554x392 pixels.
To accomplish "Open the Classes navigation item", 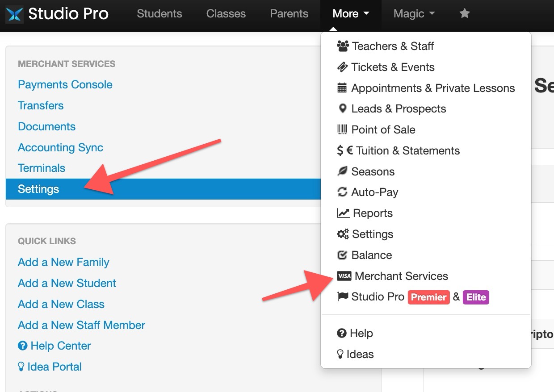I will click(226, 14).
